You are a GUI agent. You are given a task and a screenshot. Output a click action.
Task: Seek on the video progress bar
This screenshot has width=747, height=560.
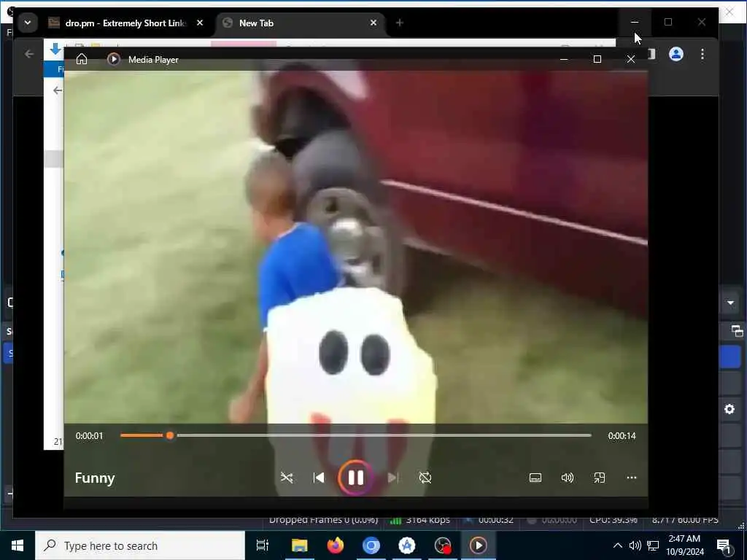point(356,435)
